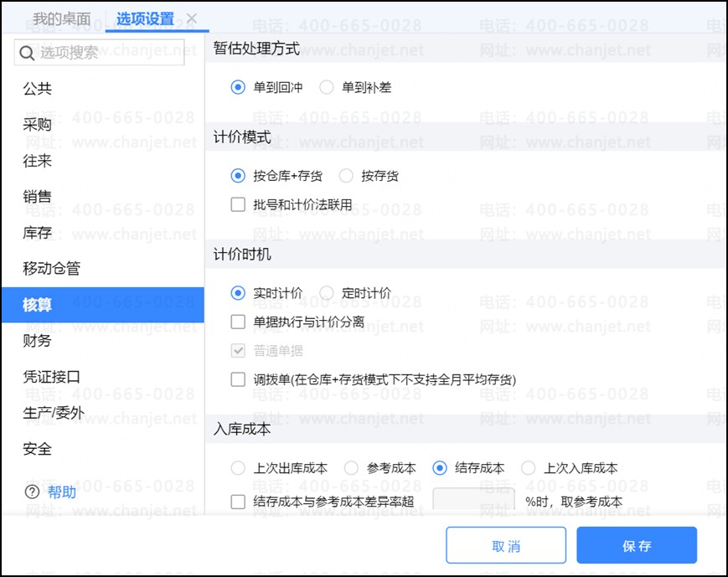Screen dimensions: 728x577
Task: Click the %时，取参考成本 label
Action: click(574, 502)
